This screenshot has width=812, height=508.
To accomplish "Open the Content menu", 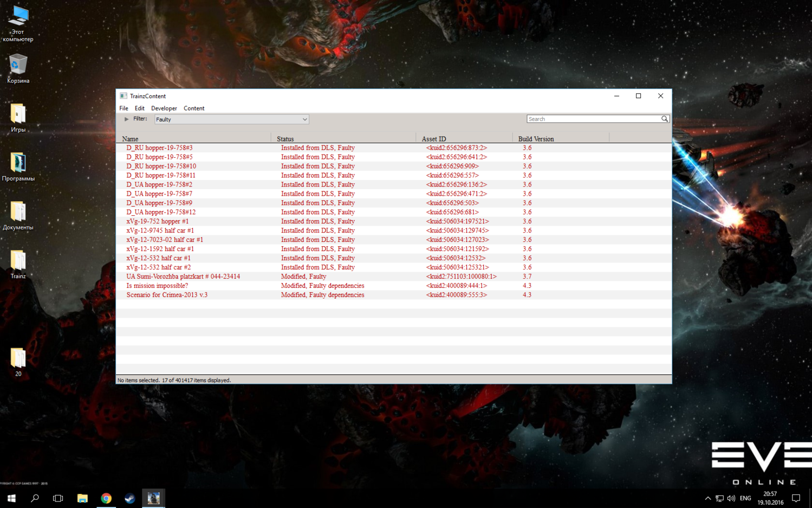I will coord(194,108).
